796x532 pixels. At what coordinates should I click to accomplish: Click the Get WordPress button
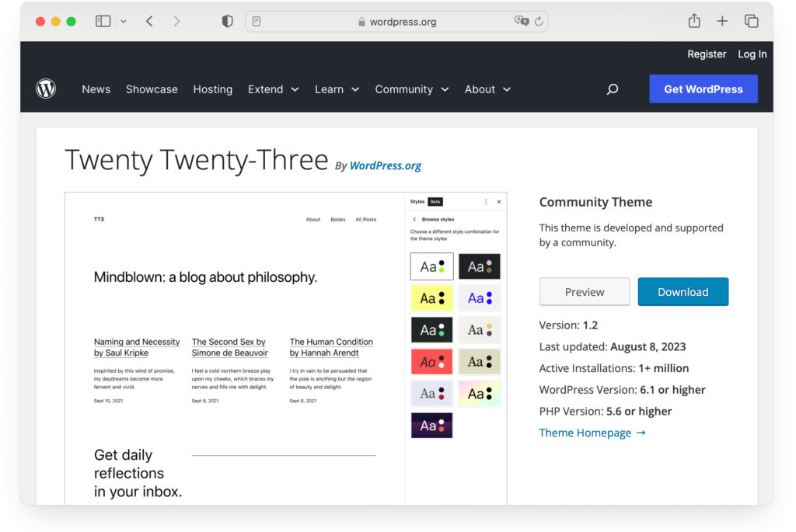tap(703, 89)
